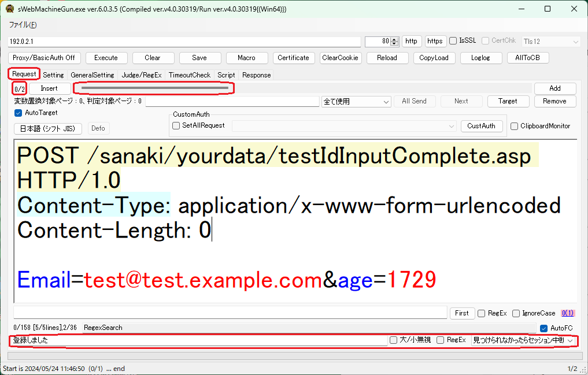Click the Execute button
Screen dimensions: 588x375
coord(106,58)
